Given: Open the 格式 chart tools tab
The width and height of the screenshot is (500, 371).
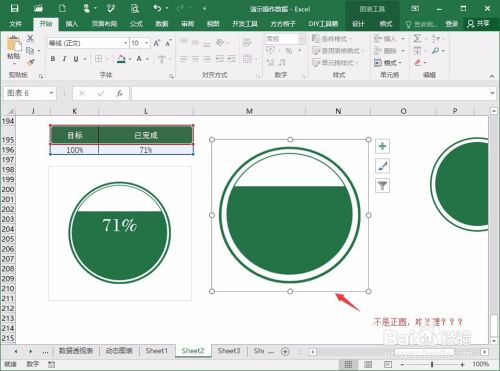Looking at the screenshot, I should pyautogui.click(x=386, y=24).
